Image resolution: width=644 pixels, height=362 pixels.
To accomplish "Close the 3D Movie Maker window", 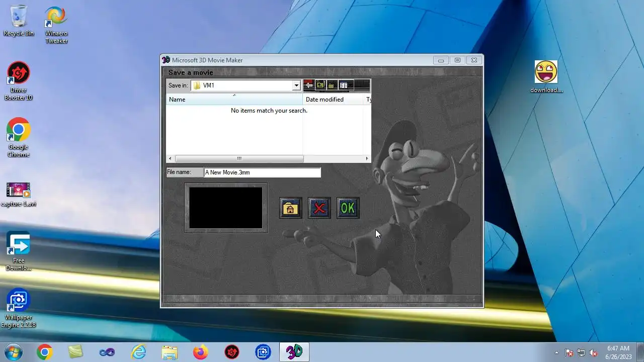I will (474, 60).
